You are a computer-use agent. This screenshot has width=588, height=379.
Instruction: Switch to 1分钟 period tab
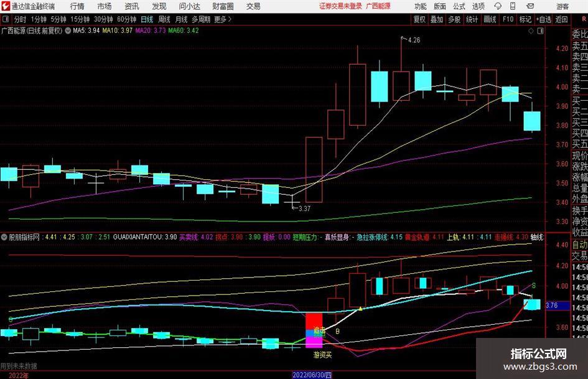[38, 19]
